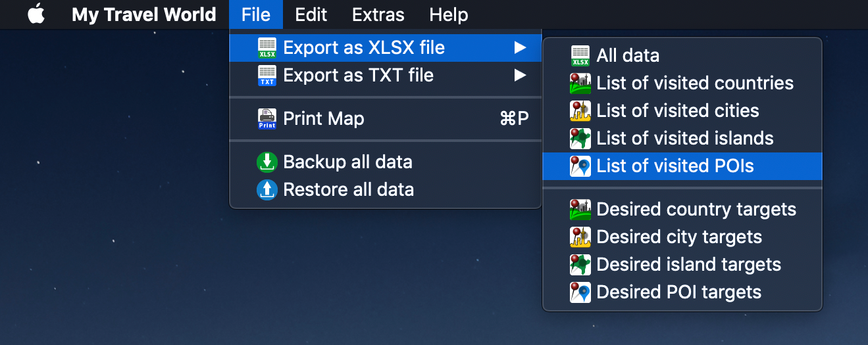868x345 pixels.
Task: Open the Extras menu
Action: pos(378,14)
